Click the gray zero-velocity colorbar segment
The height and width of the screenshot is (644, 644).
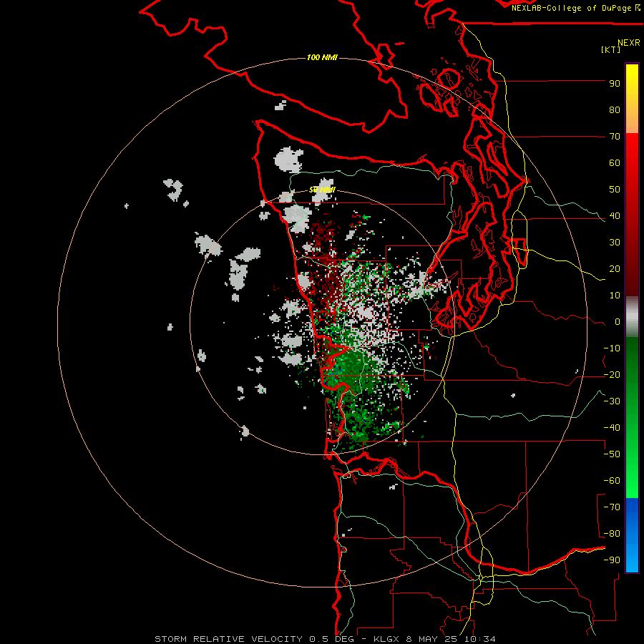(632, 317)
